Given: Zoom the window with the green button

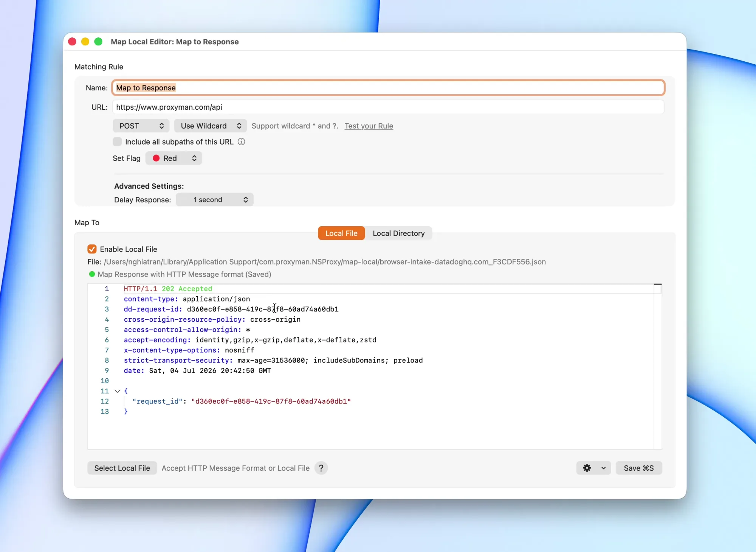Looking at the screenshot, I should point(98,41).
